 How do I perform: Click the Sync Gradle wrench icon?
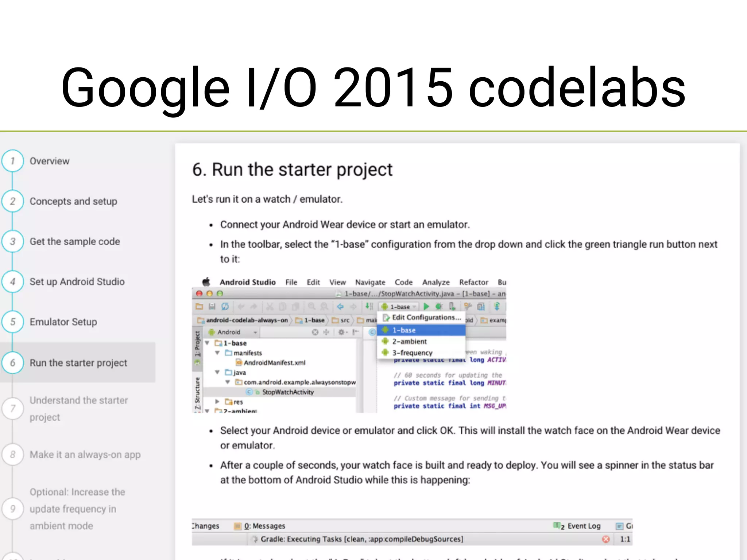[468, 307]
